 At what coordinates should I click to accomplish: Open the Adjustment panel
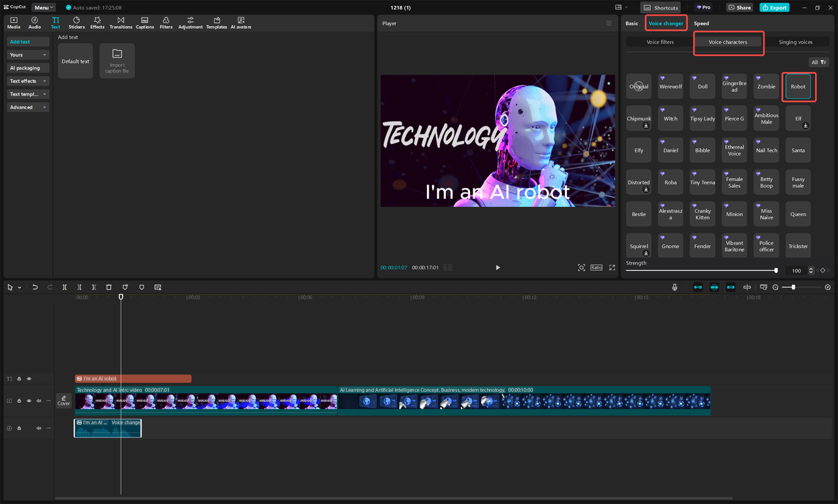(x=191, y=23)
